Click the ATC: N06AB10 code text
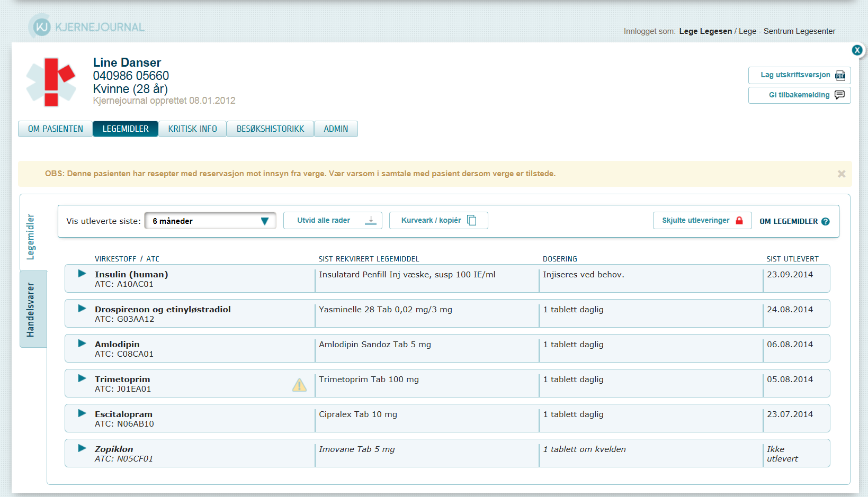The height and width of the screenshot is (497, 868). (x=124, y=424)
